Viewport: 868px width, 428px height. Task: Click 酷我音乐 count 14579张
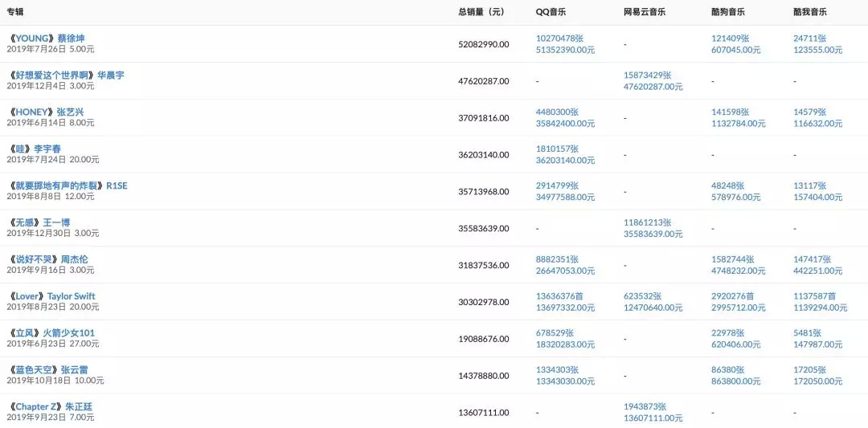pyautogui.click(x=810, y=112)
